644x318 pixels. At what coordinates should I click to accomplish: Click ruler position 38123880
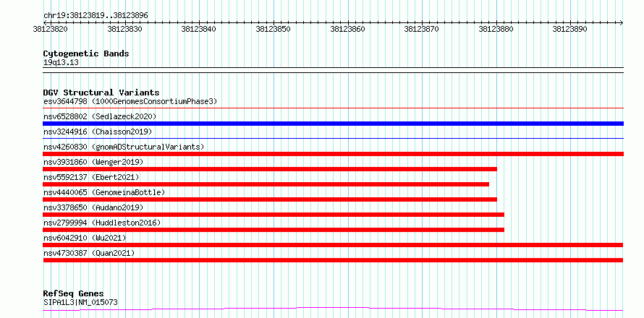(496, 29)
